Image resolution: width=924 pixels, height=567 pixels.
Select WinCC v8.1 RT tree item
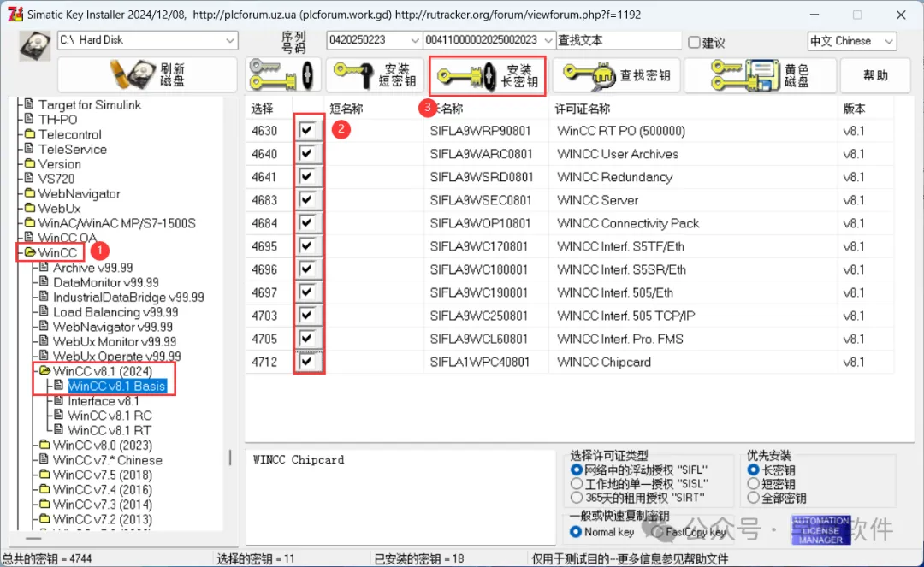coord(109,430)
